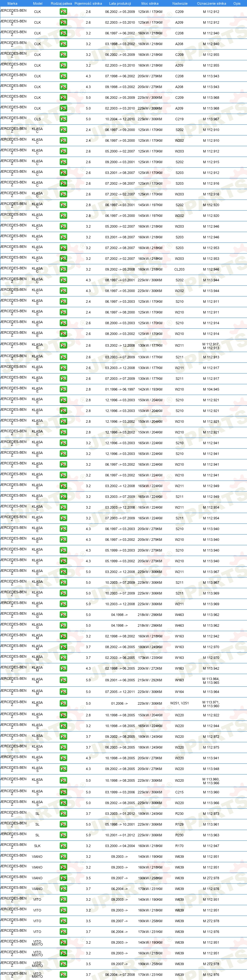Select the W251, V251 body cell

pyautogui.click(x=179, y=703)
